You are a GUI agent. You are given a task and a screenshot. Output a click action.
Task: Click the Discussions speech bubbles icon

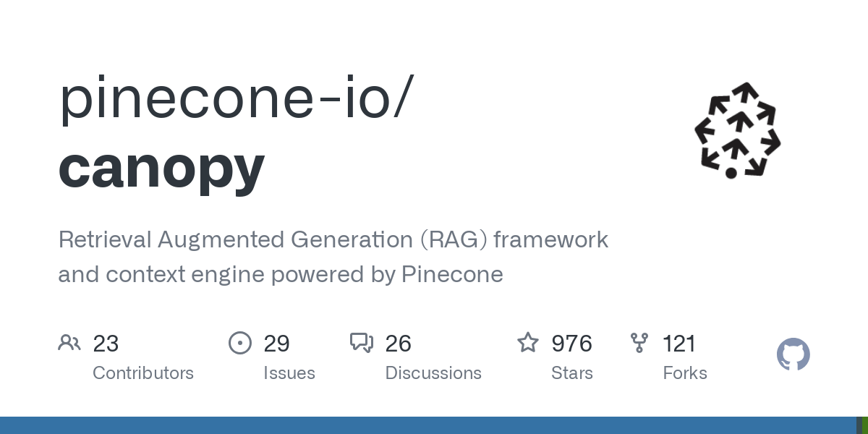pos(361,343)
